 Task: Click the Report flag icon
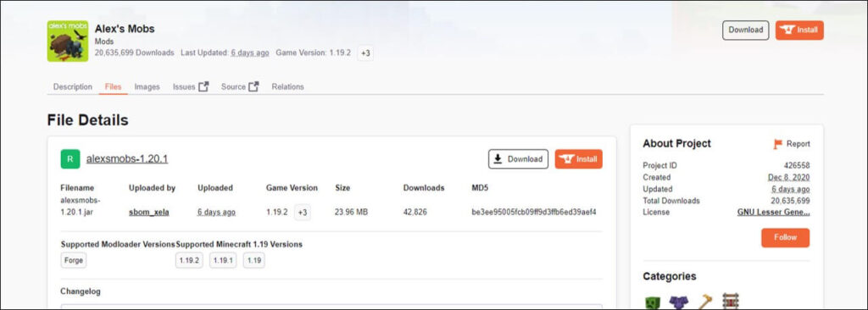tap(778, 144)
